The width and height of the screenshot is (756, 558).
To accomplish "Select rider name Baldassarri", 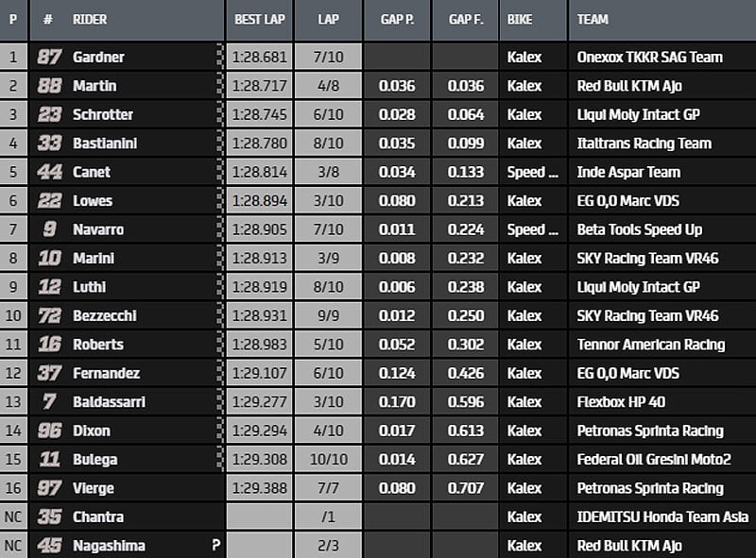I will pyautogui.click(x=111, y=402).
